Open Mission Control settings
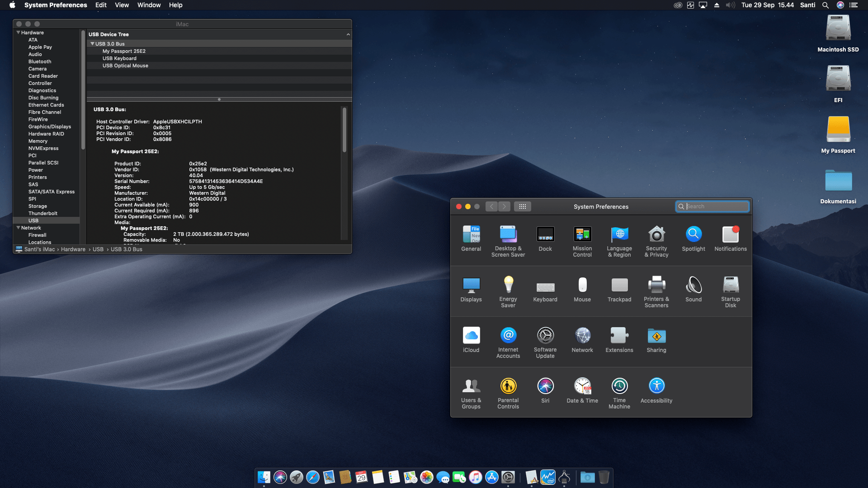868x488 pixels. pos(582,237)
